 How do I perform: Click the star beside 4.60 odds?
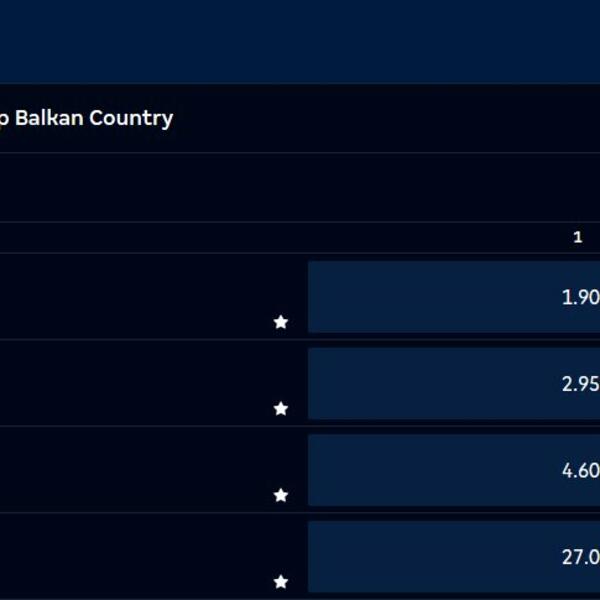(x=281, y=495)
